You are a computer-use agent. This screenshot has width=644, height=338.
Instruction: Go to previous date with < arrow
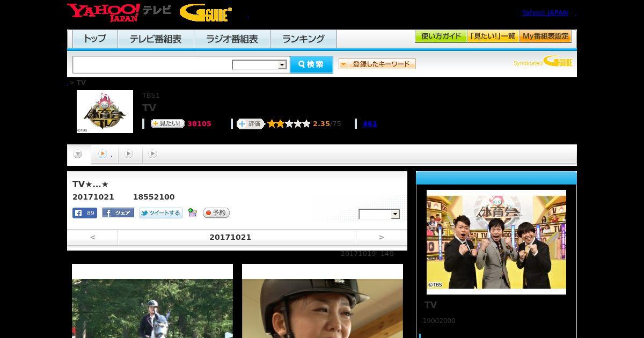pos(92,237)
